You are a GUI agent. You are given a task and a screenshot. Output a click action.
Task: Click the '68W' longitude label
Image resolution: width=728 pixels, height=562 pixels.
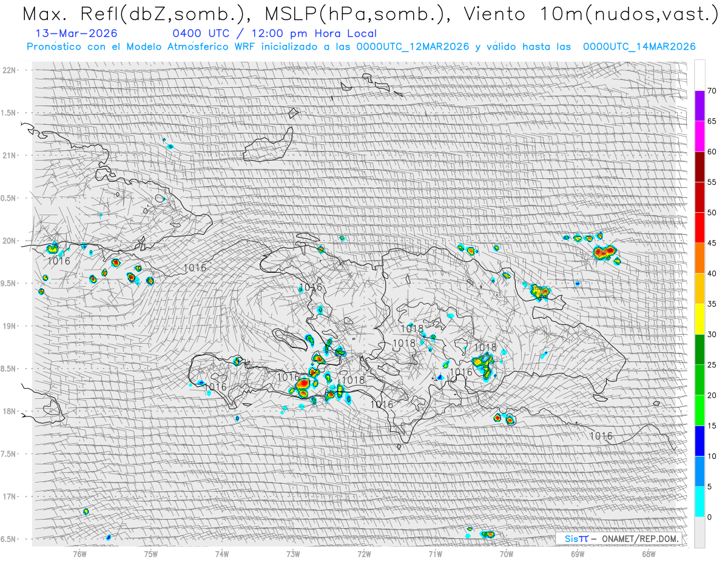click(649, 553)
